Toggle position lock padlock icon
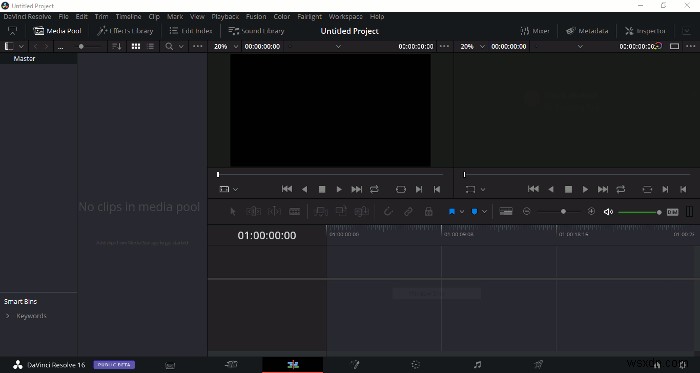This screenshot has width=700, height=373. point(429,211)
